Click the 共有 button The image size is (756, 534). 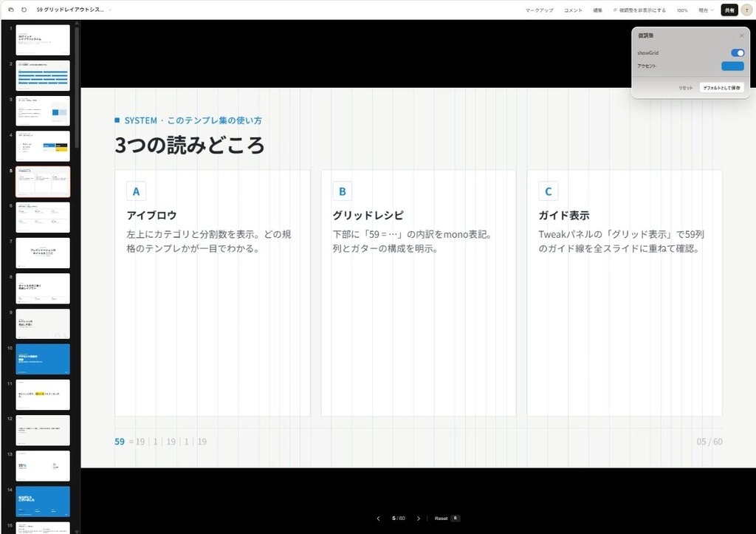click(729, 10)
